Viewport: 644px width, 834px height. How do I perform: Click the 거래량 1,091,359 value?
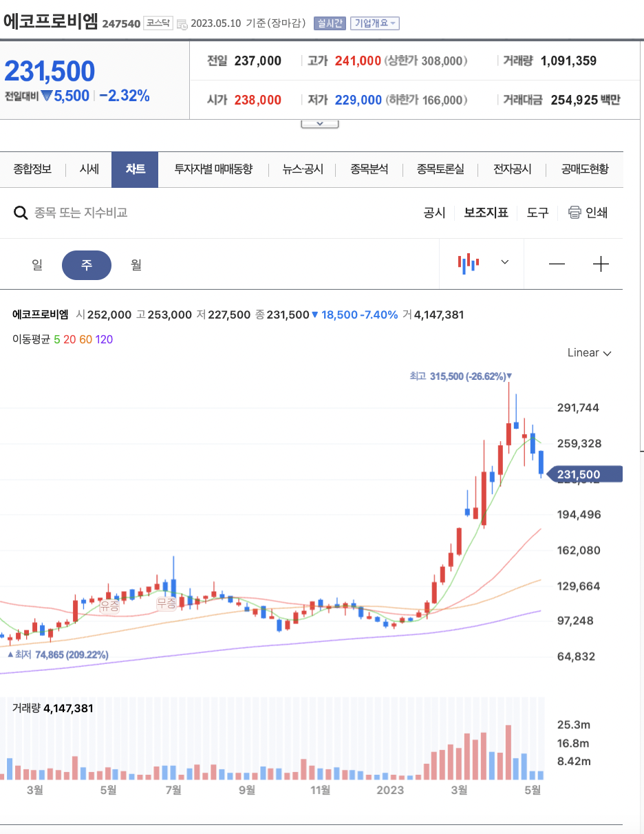[568, 61]
